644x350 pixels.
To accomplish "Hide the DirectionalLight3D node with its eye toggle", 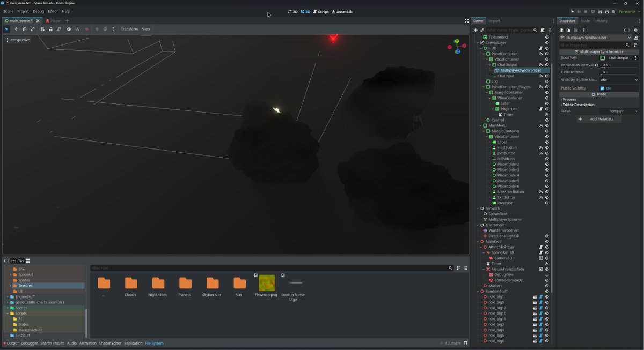I will coord(547,236).
